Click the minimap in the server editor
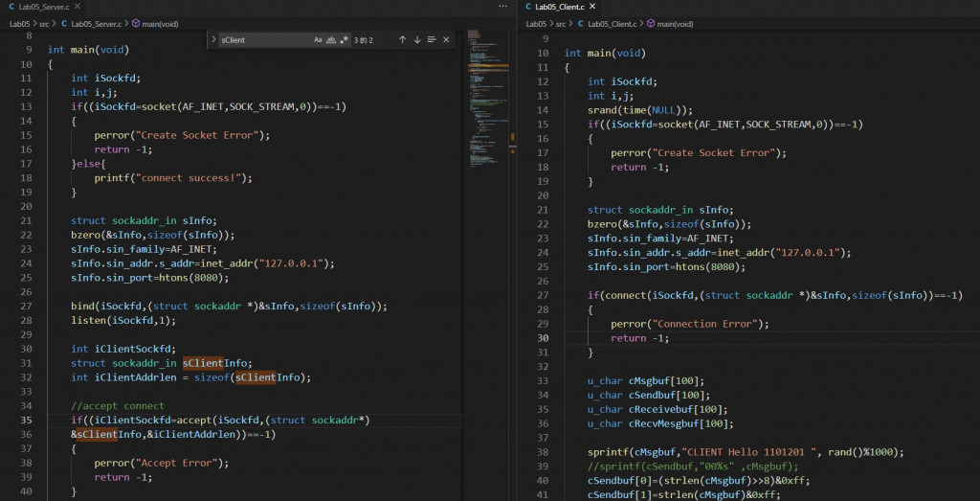The height and width of the screenshot is (501, 980). [483, 86]
